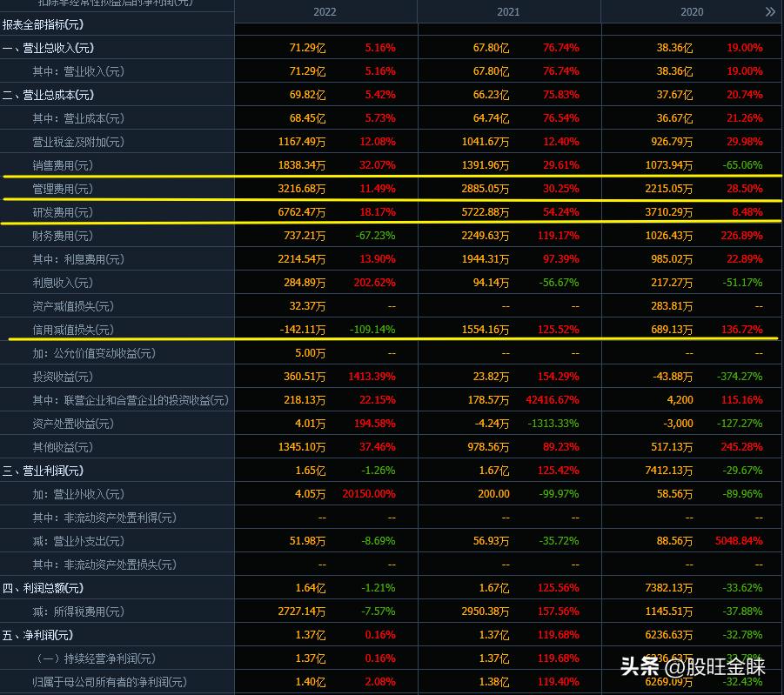Click the 二、营业总成本(元) row label

click(x=48, y=95)
